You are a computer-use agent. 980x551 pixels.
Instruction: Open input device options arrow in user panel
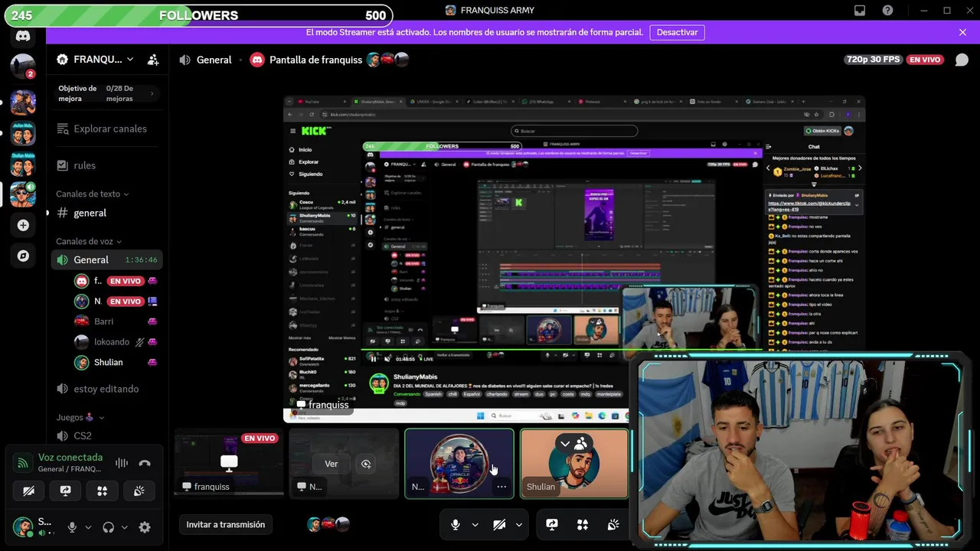[88, 527]
